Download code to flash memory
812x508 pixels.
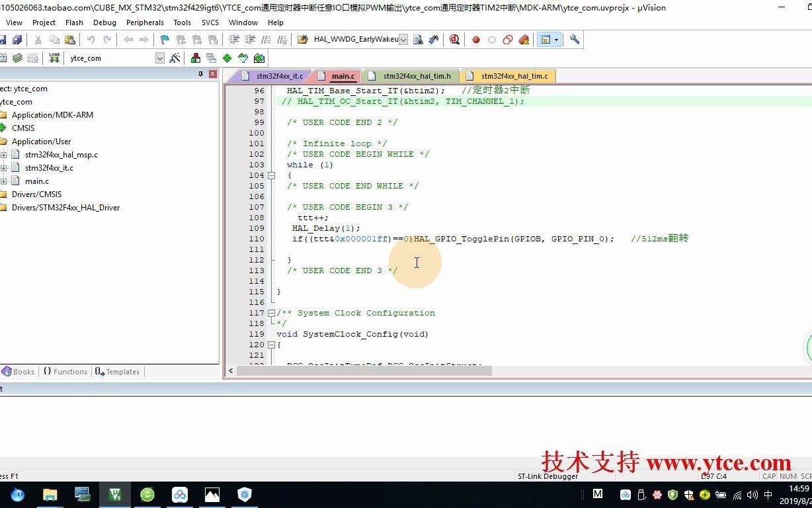coord(54,58)
